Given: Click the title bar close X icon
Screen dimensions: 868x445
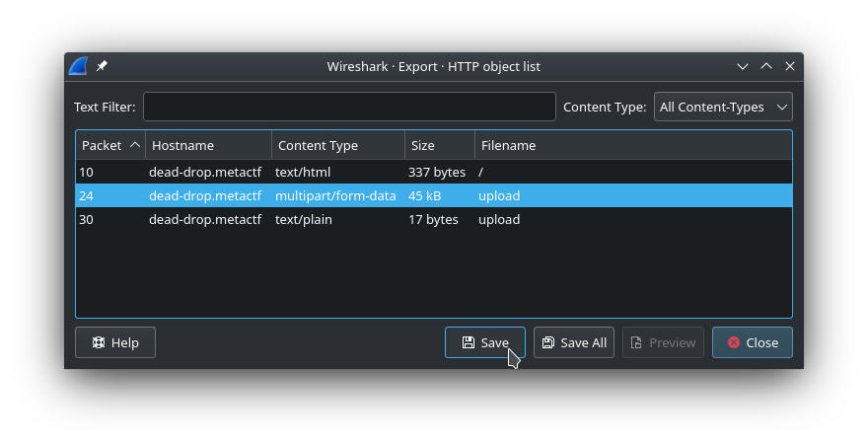Looking at the screenshot, I should click(790, 66).
